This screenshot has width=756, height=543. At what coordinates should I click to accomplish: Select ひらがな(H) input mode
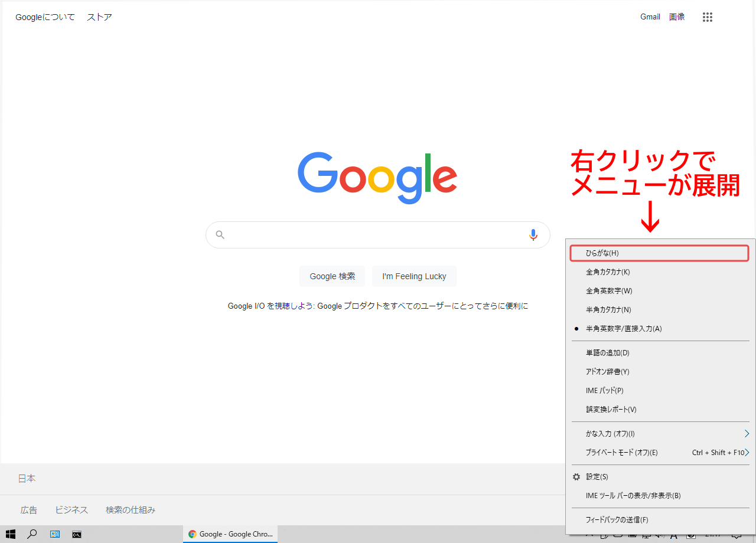pyautogui.click(x=659, y=253)
